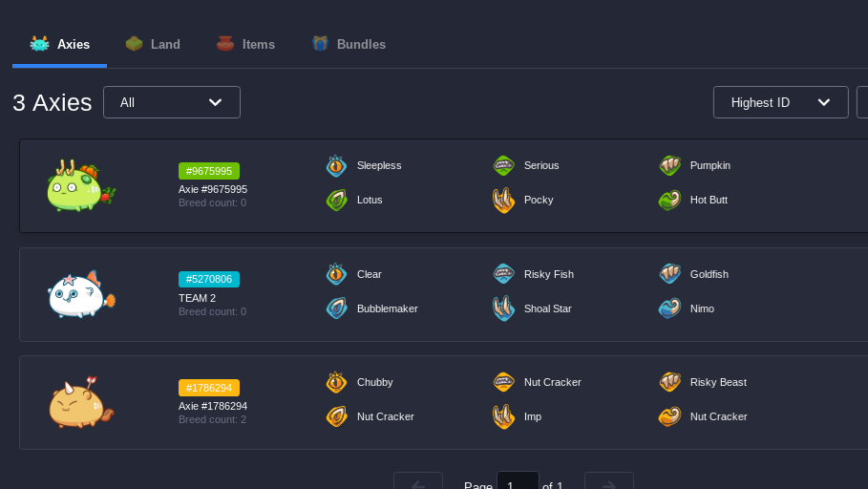This screenshot has width=868, height=489.
Task: Click the "Axie #1786294" name text
Action: pyautogui.click(x=213, y=406)
